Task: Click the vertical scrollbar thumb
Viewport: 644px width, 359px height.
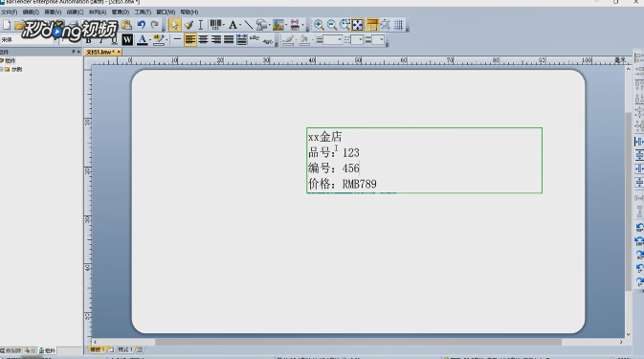Action: point(629,201)
